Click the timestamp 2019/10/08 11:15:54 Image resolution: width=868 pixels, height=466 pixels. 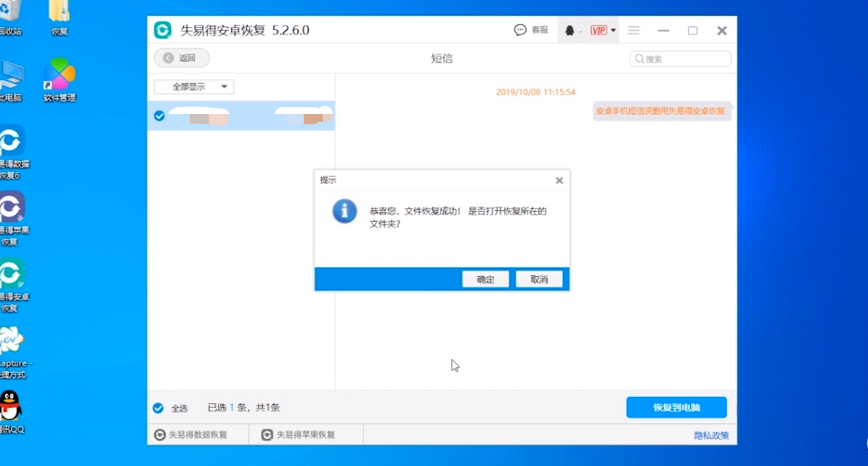[x=536, y=92]
